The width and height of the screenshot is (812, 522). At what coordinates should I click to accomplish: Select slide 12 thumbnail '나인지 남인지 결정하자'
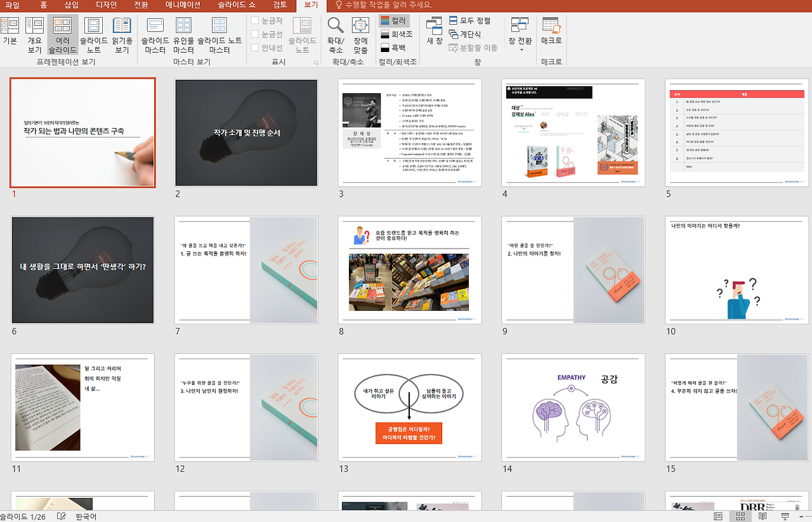[x=246, y=407]
